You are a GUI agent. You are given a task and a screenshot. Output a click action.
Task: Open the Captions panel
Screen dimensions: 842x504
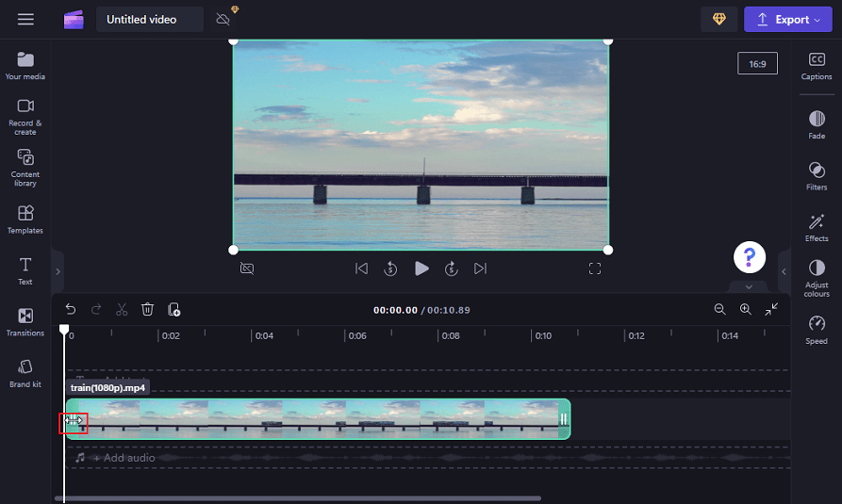(x=817, y=66)
